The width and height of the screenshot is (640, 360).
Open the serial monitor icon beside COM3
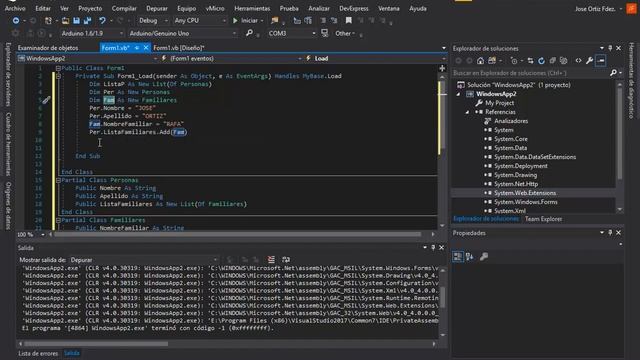click(324, 33)
